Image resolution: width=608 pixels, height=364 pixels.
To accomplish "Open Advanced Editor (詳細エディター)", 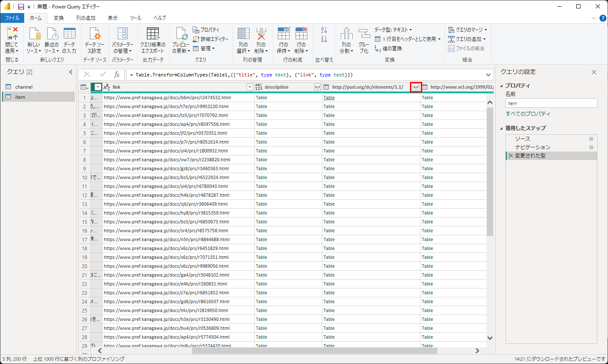I will click(211, 39).
